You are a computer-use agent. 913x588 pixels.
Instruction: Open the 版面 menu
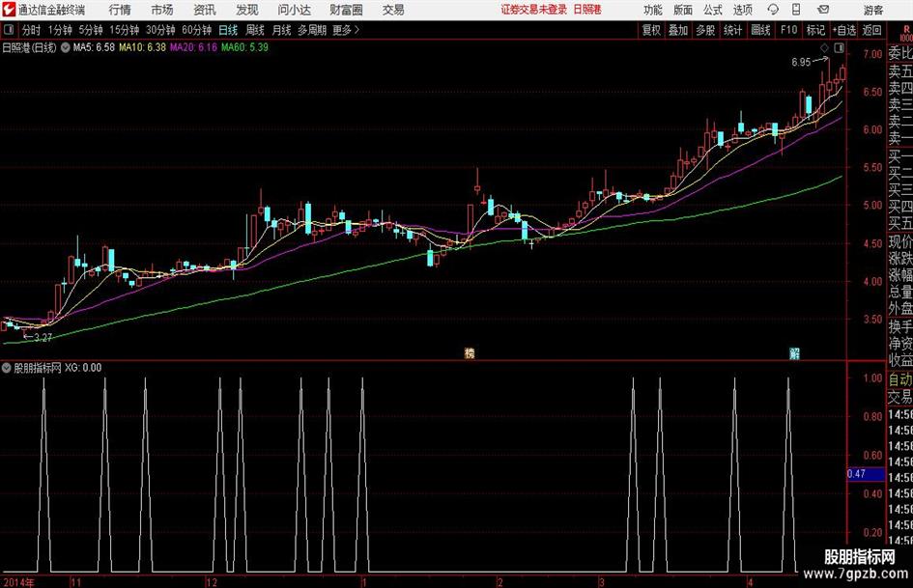683,10
